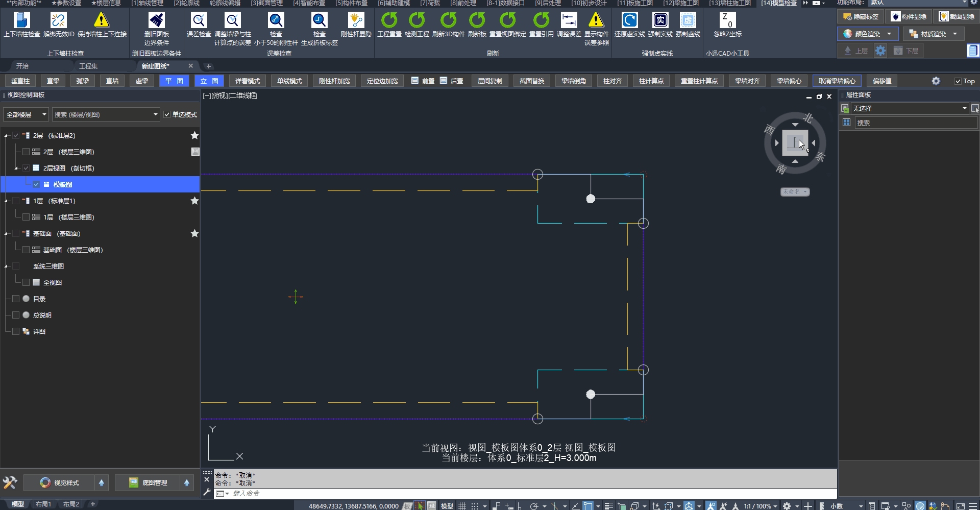The height and width of the screenshot is (510, 980).
Task: Click the 垂直柱 button
Action: 20,81
